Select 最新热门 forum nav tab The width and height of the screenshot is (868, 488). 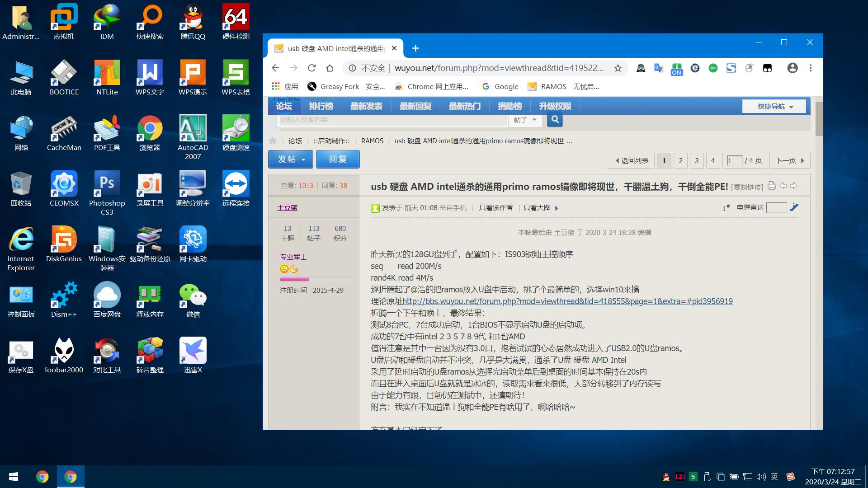464,106
